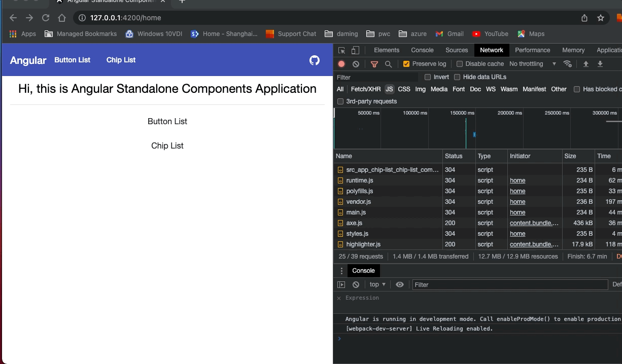Screen dimensions: 622x364
Task: Check the Hide data URLs checkbox
Action: coord(457,77)
